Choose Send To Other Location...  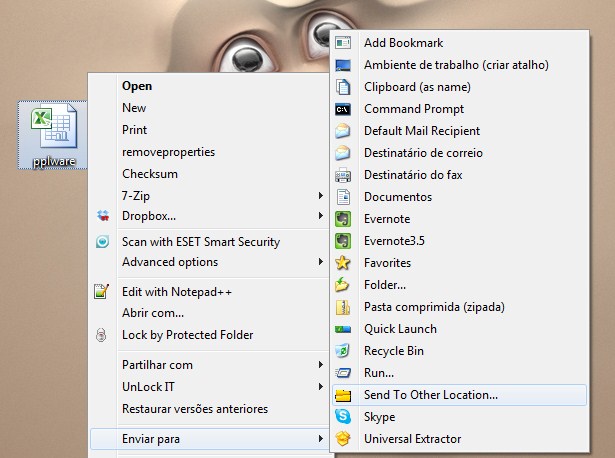point(459,395)
